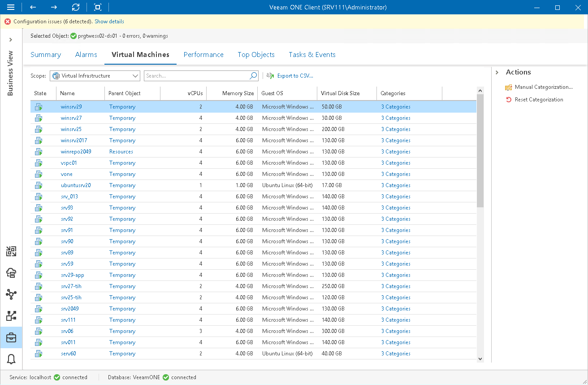This screenshot has height=385, width=588.
Task: Open the top dashboard view sidebar icon
Action: tap(11, 251)
